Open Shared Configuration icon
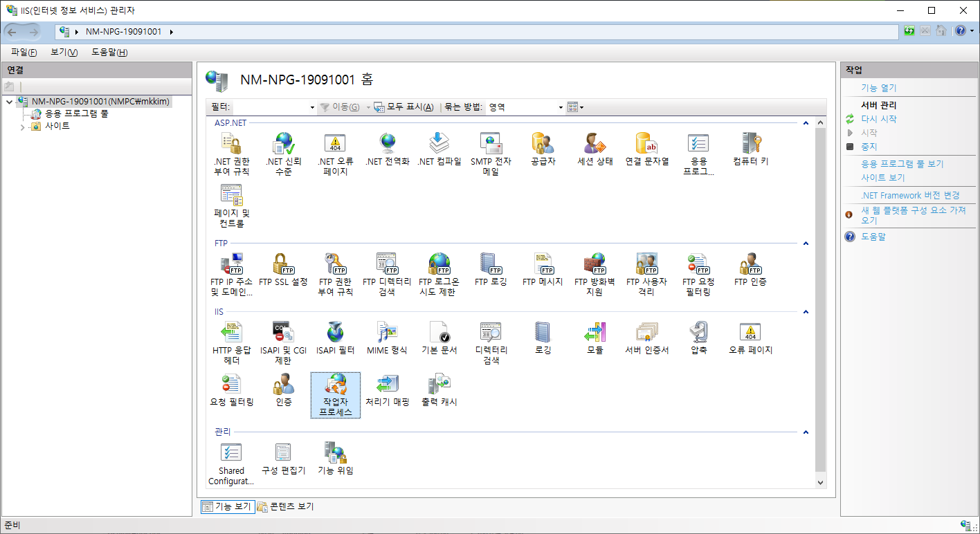The width and height of the screenshot is (980, 534). pyautogui.click(x=231, y=464)
